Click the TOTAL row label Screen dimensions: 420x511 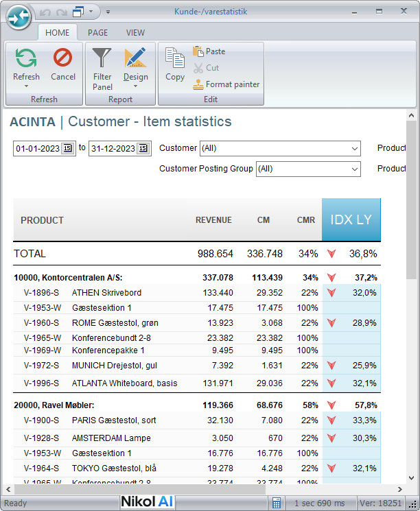coord(30,254)
